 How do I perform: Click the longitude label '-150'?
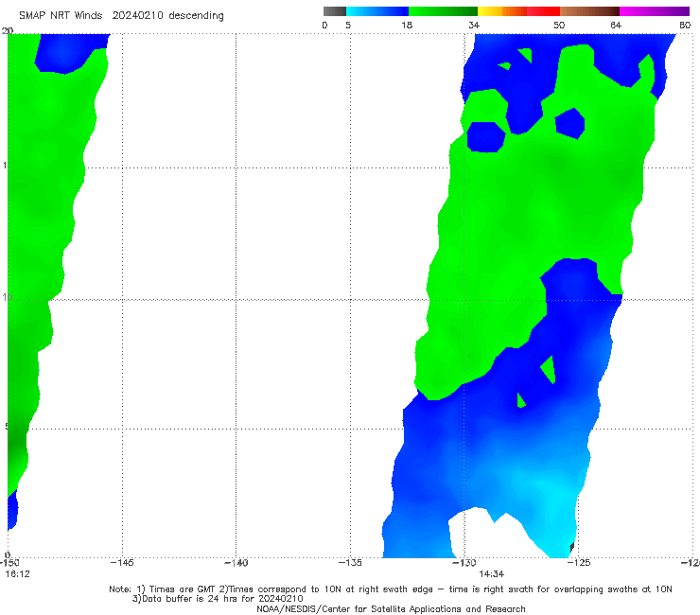9,563
